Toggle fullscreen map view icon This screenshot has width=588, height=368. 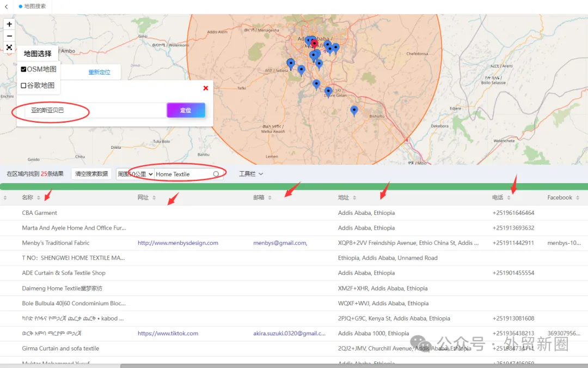[x=9, y=47]
